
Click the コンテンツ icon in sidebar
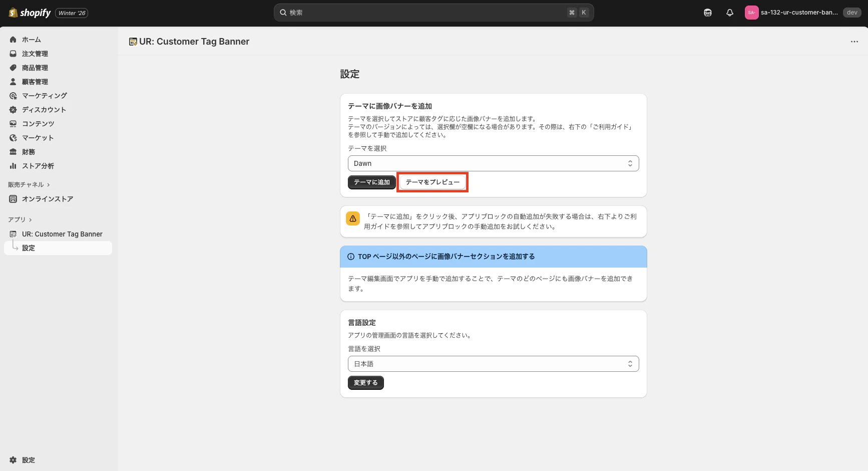tap(13, 124)
